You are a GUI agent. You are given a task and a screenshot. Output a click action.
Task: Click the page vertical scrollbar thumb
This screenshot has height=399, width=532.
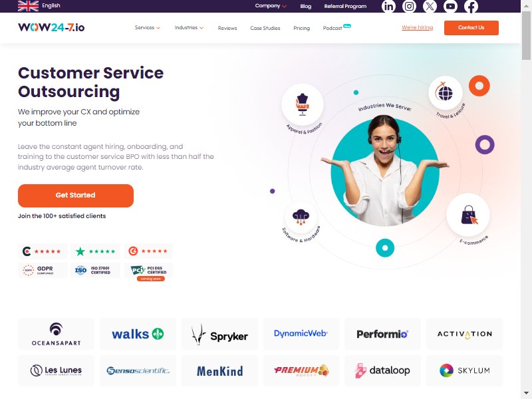tap(526, 36)
